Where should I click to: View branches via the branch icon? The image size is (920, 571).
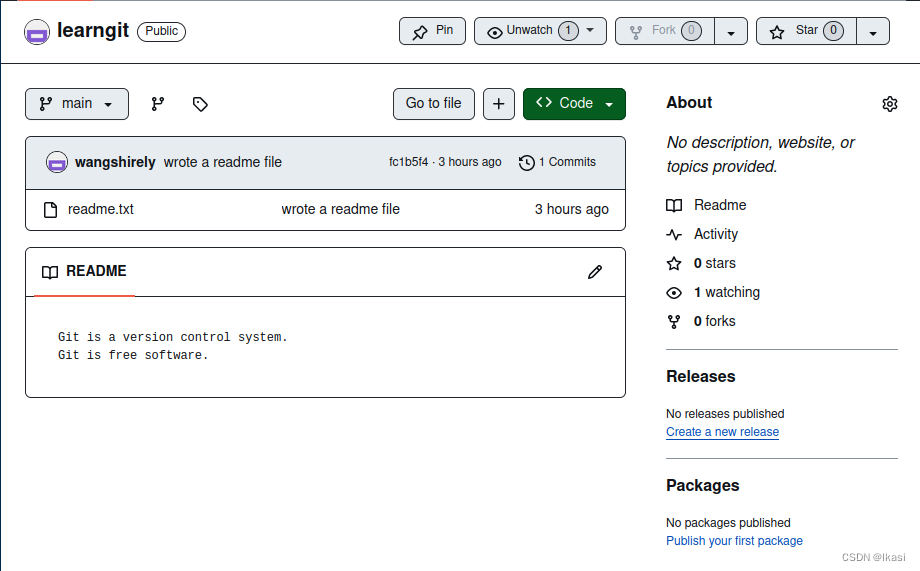pos(158,104)
